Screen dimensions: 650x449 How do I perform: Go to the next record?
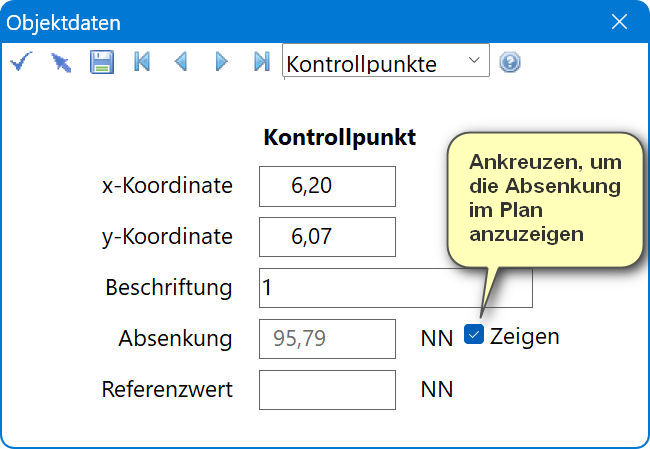pos(222,62)
